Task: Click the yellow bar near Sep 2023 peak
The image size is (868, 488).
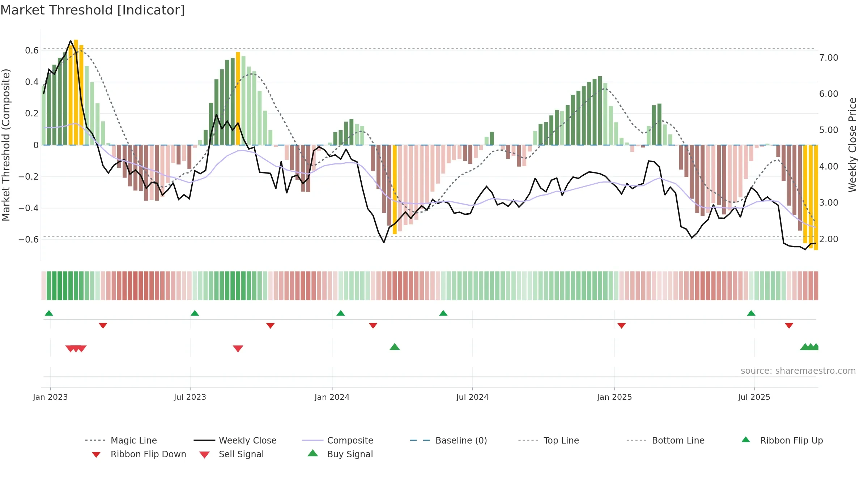Action: click(238, 98)
